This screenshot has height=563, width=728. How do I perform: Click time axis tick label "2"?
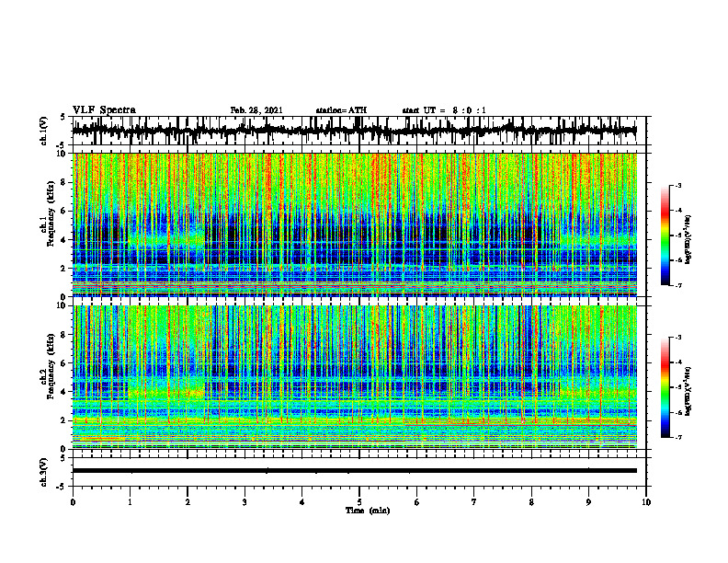(x=188, y=502)
